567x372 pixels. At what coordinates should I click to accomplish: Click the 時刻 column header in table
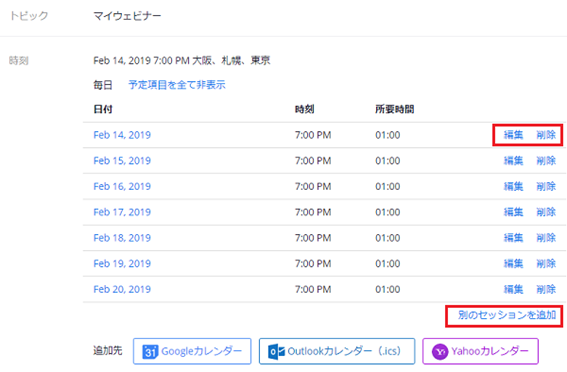304,109
